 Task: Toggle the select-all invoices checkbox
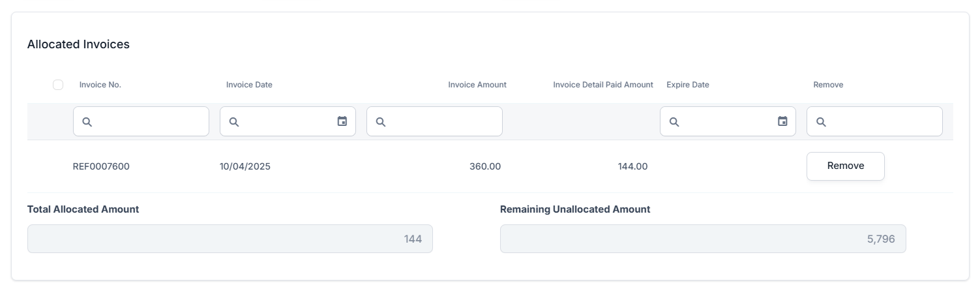(58, 85)
